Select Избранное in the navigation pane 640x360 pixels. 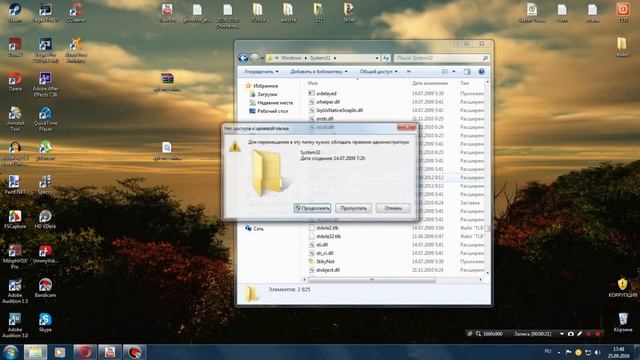click(265, 86)
